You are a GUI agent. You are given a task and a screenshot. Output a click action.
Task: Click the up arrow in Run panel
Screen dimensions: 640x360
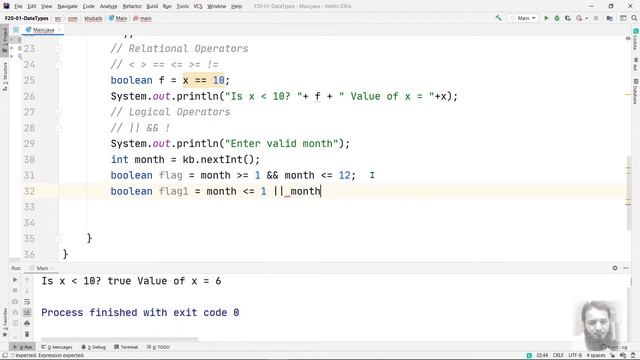coord(27,280)
